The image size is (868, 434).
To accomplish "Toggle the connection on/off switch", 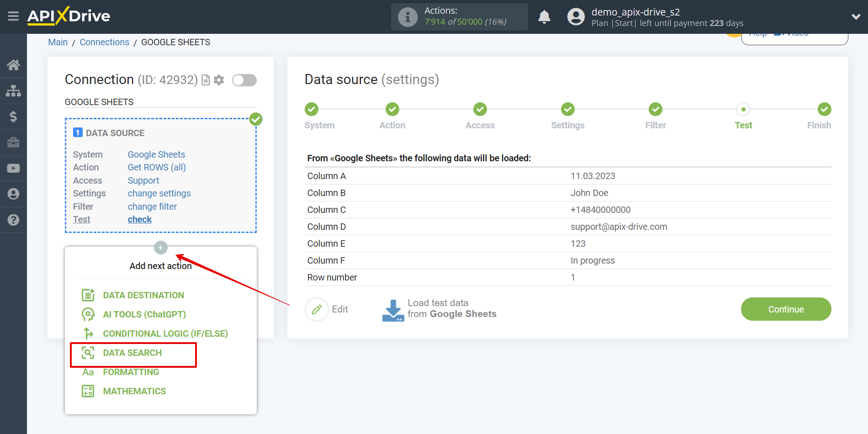I will pyautogui.click(x=244, y=80).
